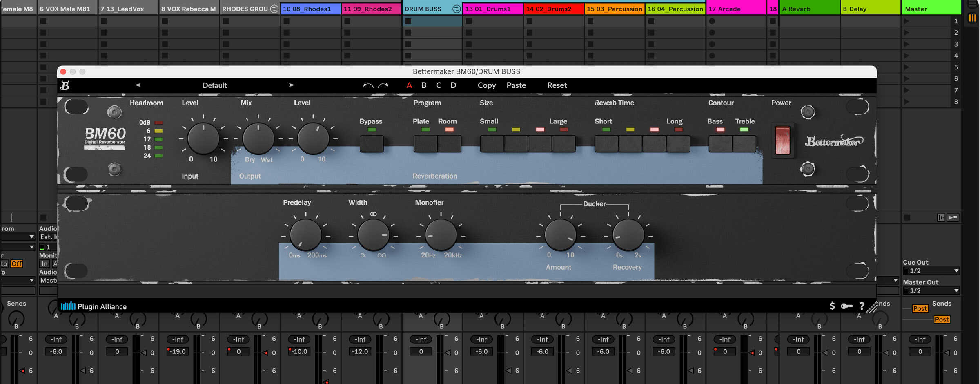The width and height of the screenshot is (980, 384).
Task: Select the 13 01_Drums1 track header
Action: (x=493, y=9)
